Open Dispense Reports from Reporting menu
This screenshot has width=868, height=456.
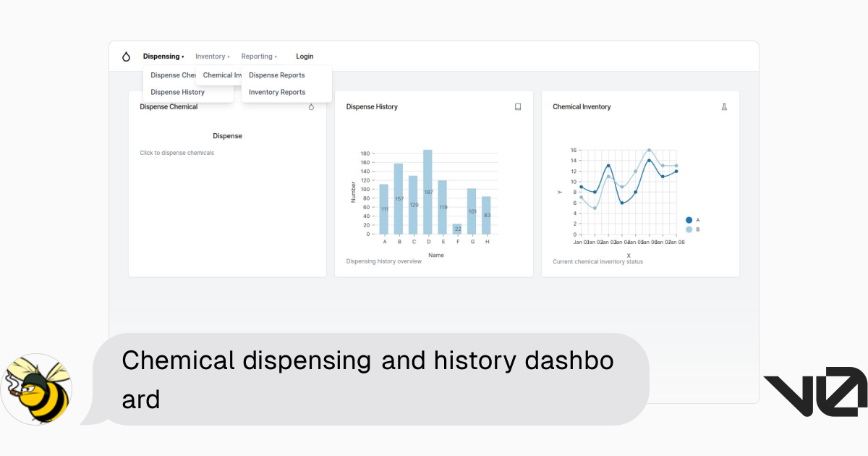277,75
